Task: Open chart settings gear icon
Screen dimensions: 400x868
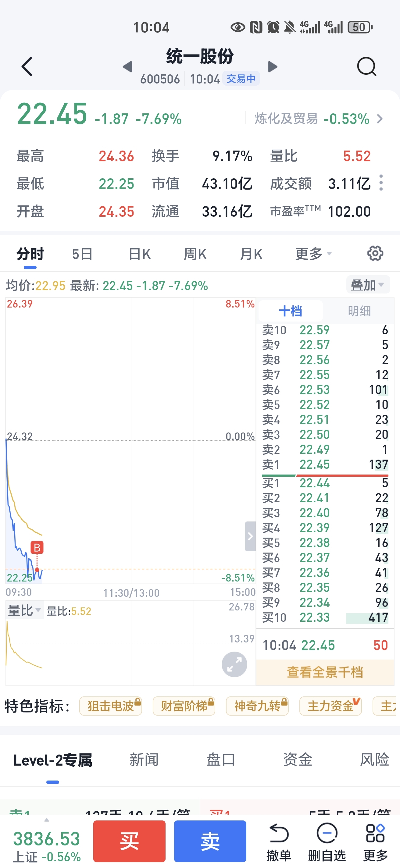Action: (x=375, y=253)
